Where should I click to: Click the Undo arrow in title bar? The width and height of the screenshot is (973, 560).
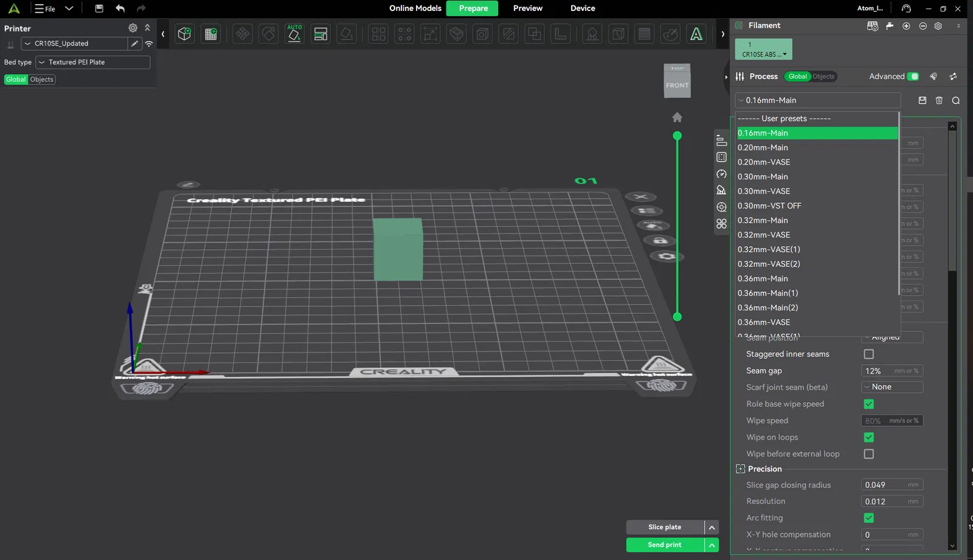(x=120, y=9)
